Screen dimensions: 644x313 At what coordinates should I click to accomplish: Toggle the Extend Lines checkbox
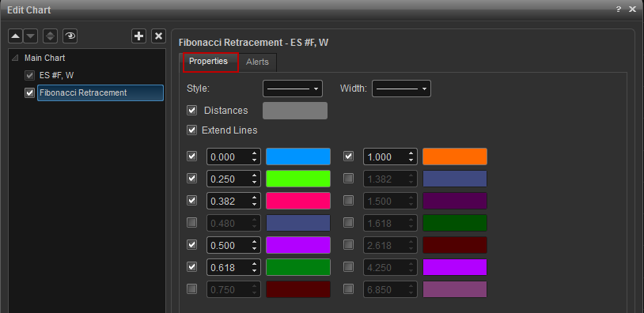(x=191, y=130)
